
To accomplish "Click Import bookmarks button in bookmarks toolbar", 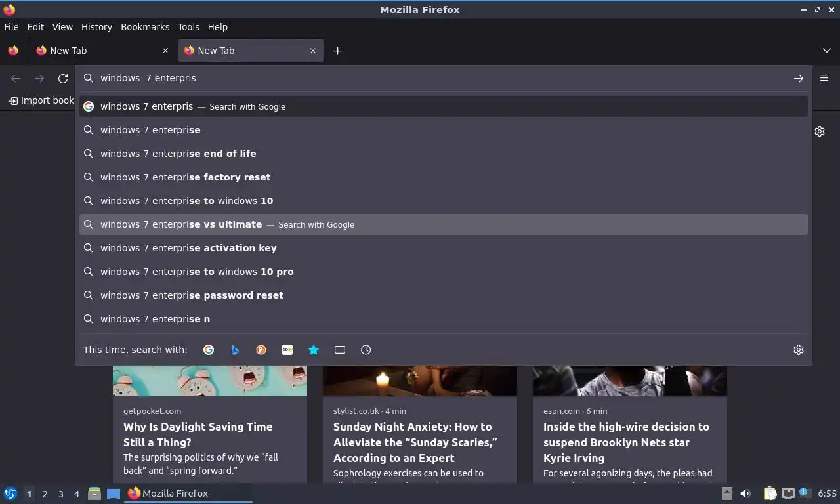I will (41, 100).
